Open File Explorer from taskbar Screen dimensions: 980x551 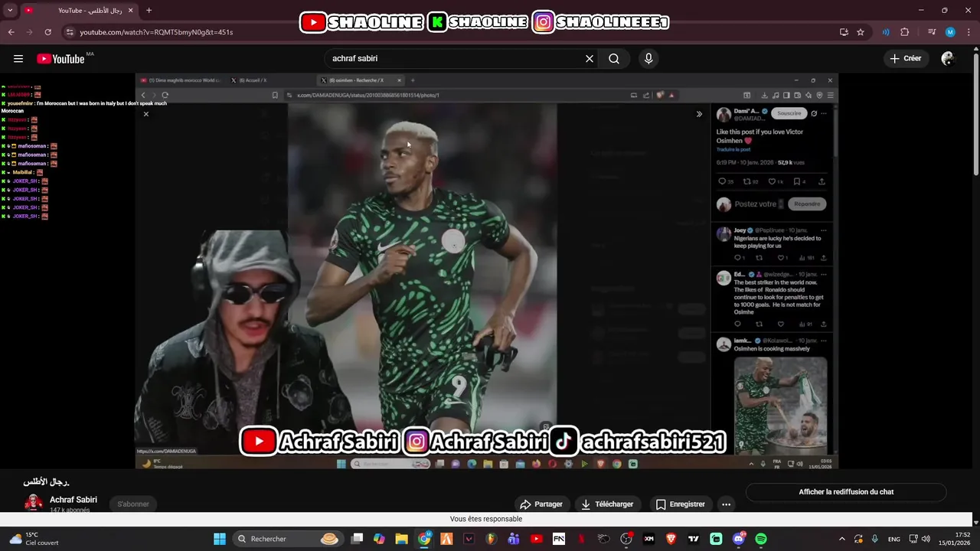(401, 539)
